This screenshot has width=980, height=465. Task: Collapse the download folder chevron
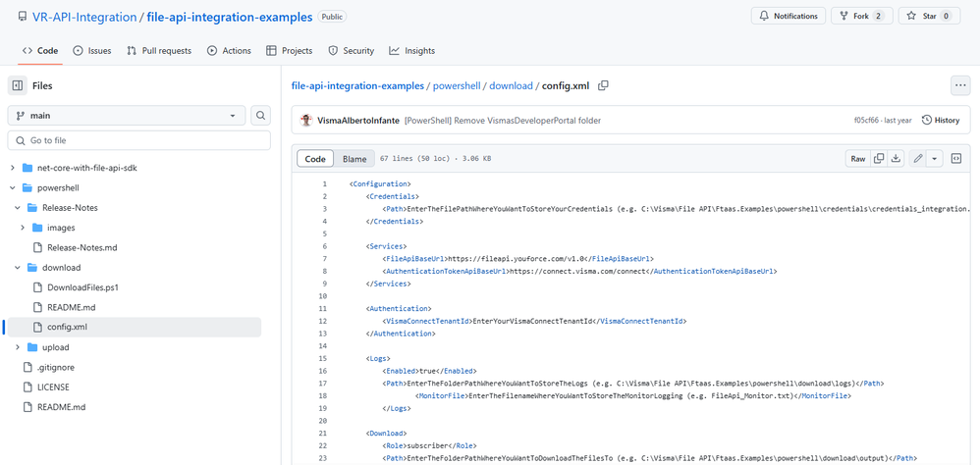click(x=18, y=268)
